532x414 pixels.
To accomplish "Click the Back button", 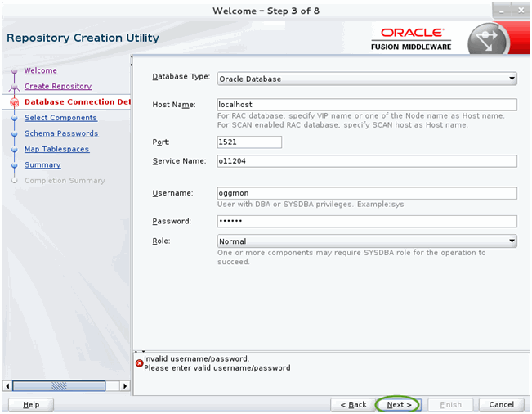I will tap(353, 404).
